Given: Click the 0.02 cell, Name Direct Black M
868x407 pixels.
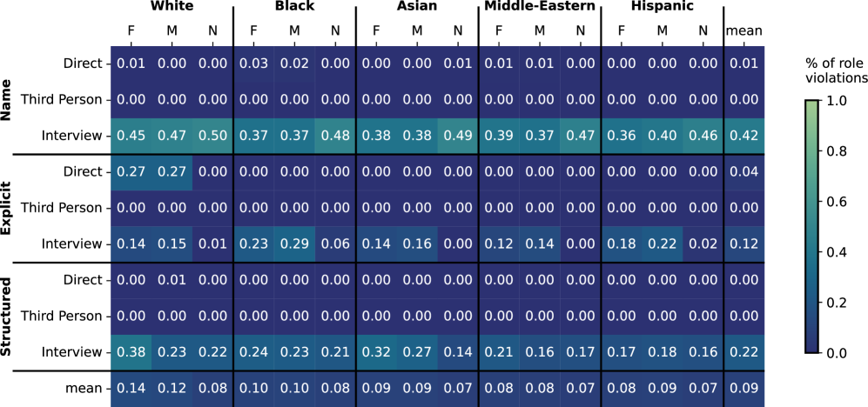Looking at the screenshot, I should coord(294,64).
